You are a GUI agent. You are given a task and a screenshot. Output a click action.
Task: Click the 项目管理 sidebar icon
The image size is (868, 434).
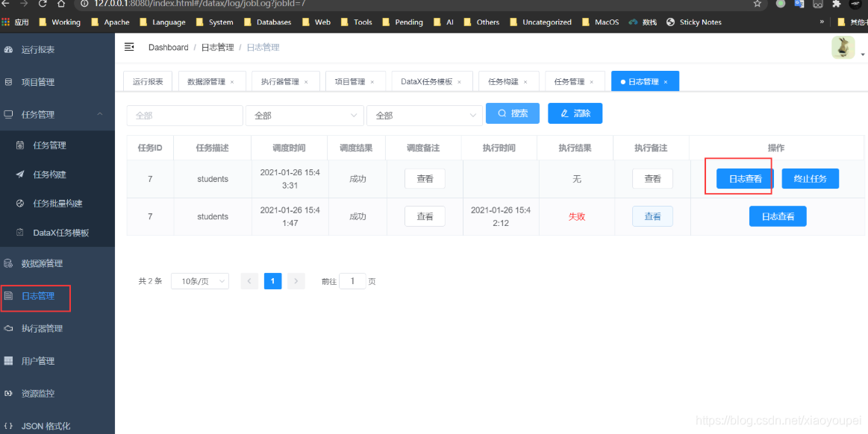click(8, 82)
